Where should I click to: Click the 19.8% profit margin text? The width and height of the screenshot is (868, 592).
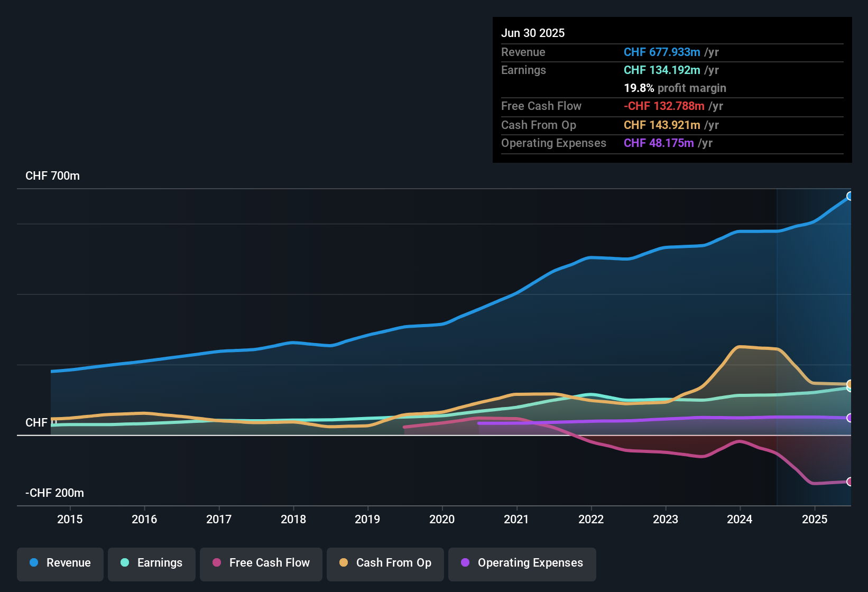(x=675, y=88)
